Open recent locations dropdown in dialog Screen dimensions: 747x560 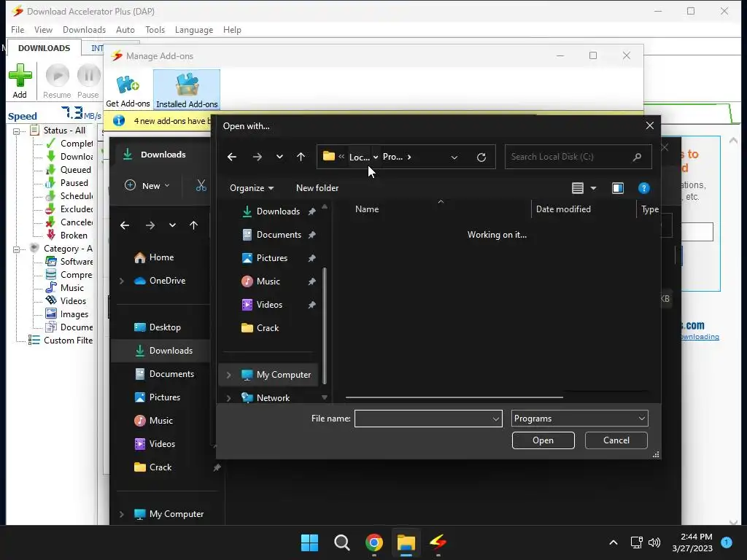coord(279,157)
